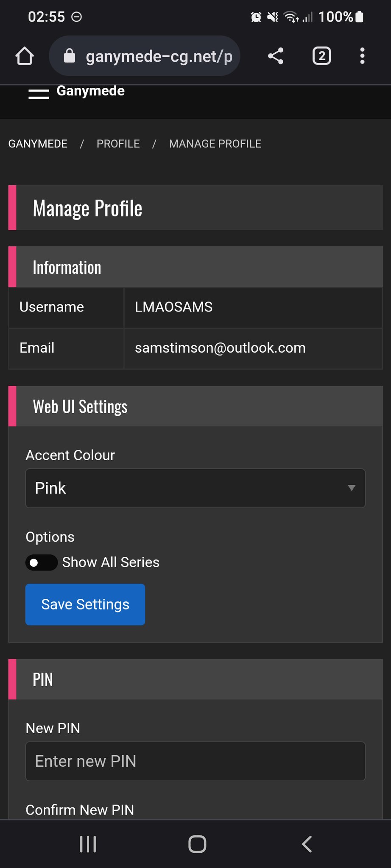Open the browser tab switcher
Image resolution: width=391 pixels, height=868 pixels.
tap(321, 56)
